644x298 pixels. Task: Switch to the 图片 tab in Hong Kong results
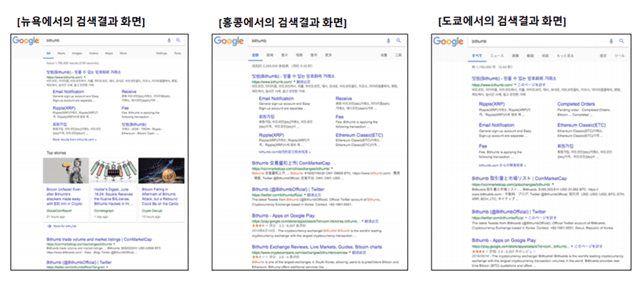284,54
